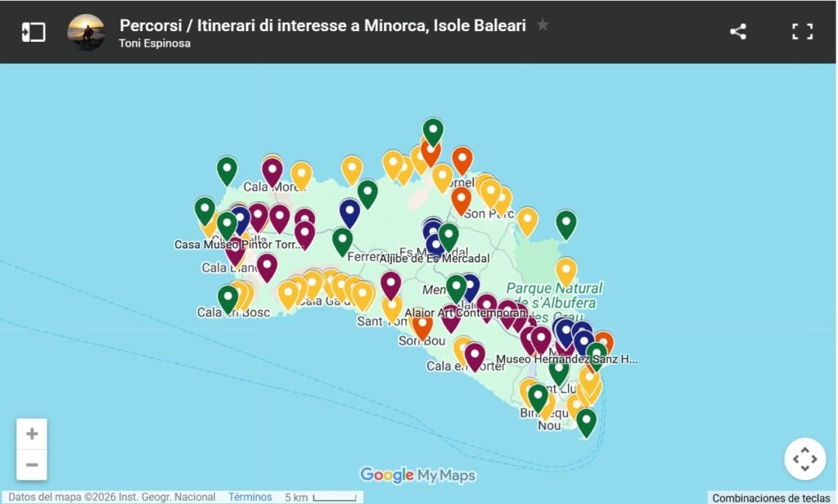
Task: Share the Minorca itineraries map
Action: click(x=737, y=32)
